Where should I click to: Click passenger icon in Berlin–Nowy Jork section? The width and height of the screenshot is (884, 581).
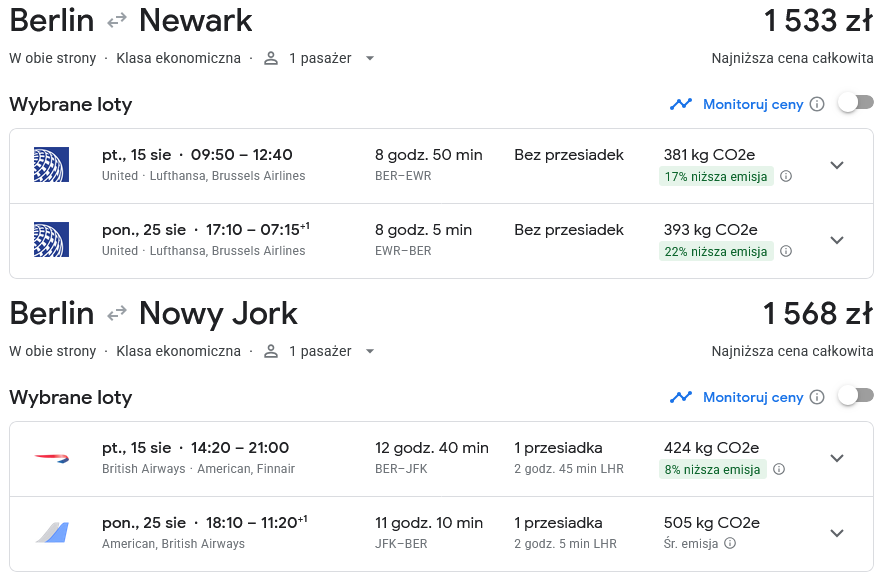tap(271, 352)
